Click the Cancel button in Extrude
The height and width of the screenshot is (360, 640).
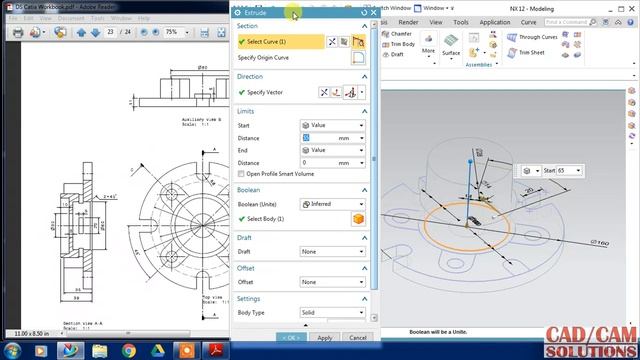[x=358, y=338]
